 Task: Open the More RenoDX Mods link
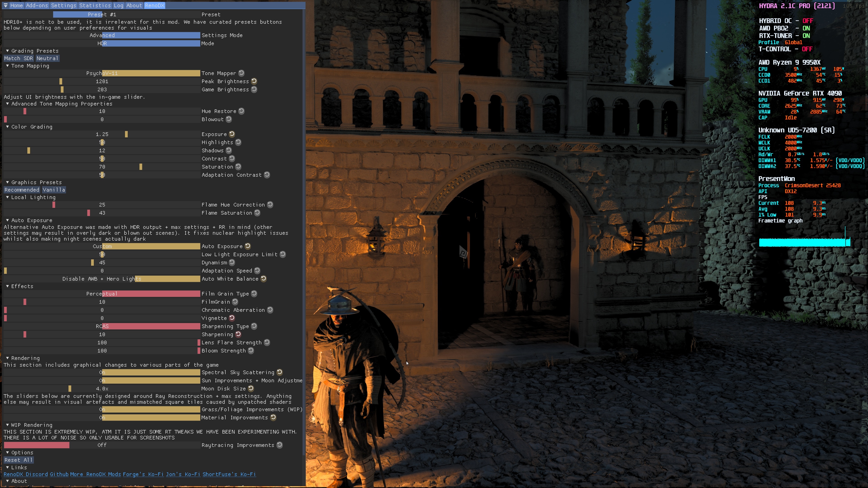95,474
